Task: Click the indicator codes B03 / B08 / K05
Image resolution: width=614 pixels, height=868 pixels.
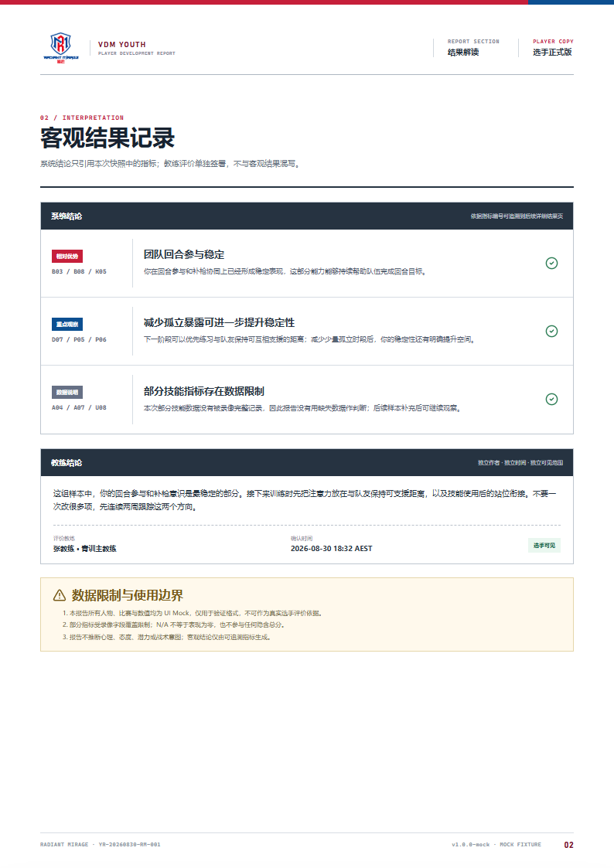Action: pyautogui.click(x=79, y=272)
